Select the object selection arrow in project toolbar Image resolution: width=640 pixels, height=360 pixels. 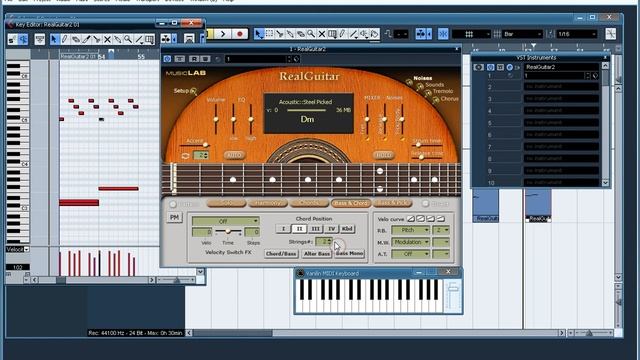pyautogui.click(x=259, y=34)
